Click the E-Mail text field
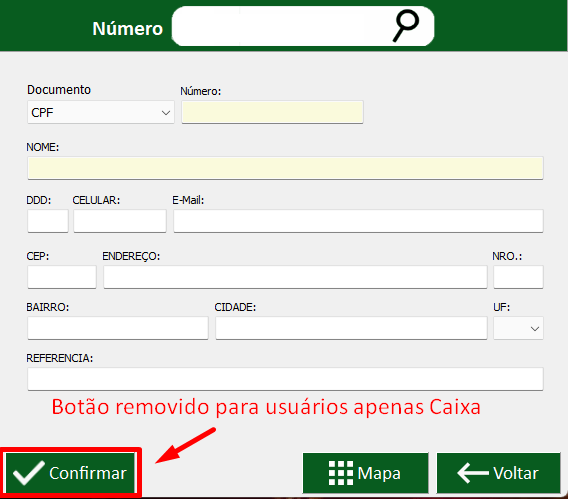 click(358, 221)
